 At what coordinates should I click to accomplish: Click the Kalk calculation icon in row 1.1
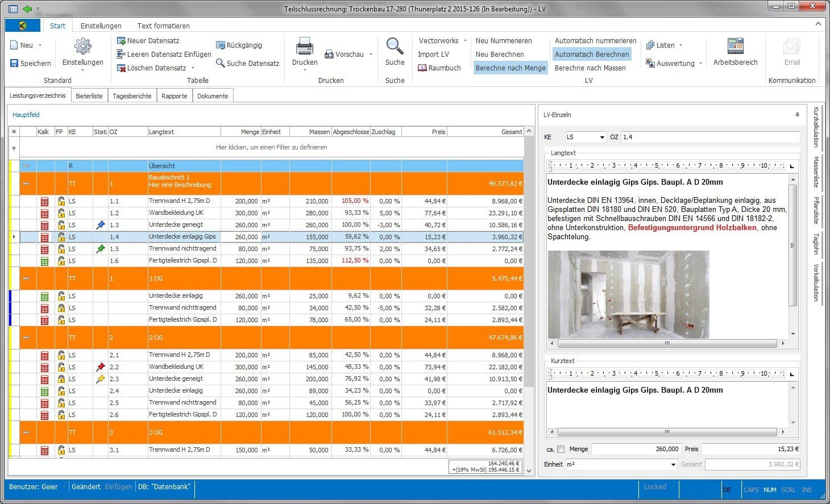click(45, 201)
